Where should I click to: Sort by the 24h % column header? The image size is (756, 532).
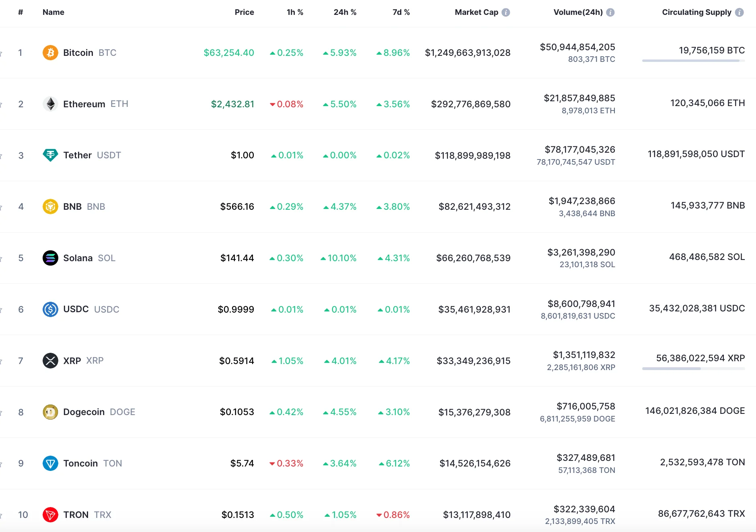click(x=345, y=12)
